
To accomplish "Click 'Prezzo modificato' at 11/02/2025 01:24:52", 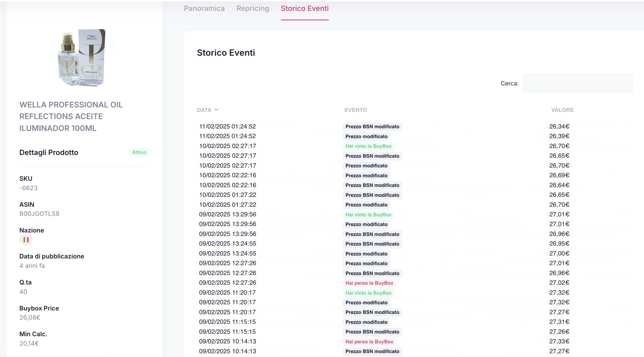I will 366,136.
